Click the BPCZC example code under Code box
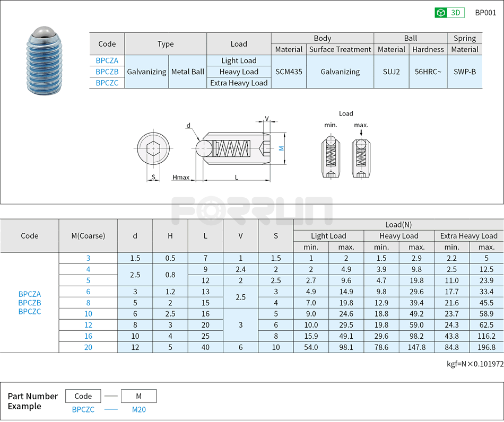 (x=83, y=409)
